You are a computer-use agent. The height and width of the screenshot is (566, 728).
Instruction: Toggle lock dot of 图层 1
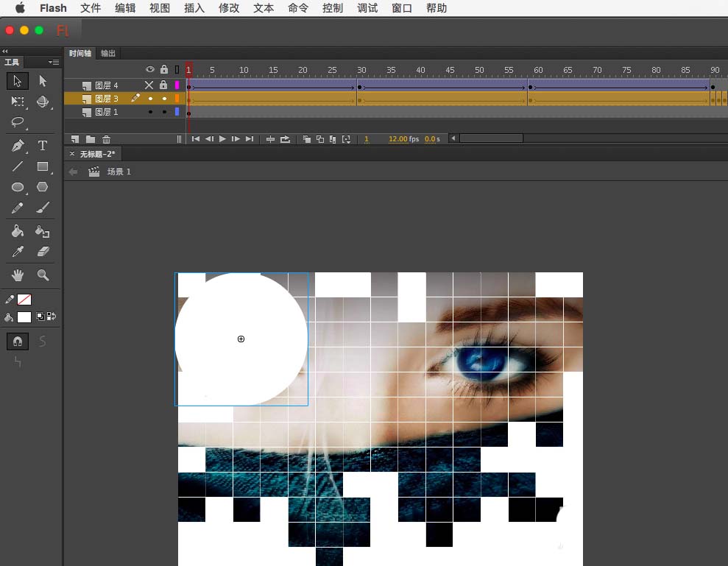[x=164, y=112]
